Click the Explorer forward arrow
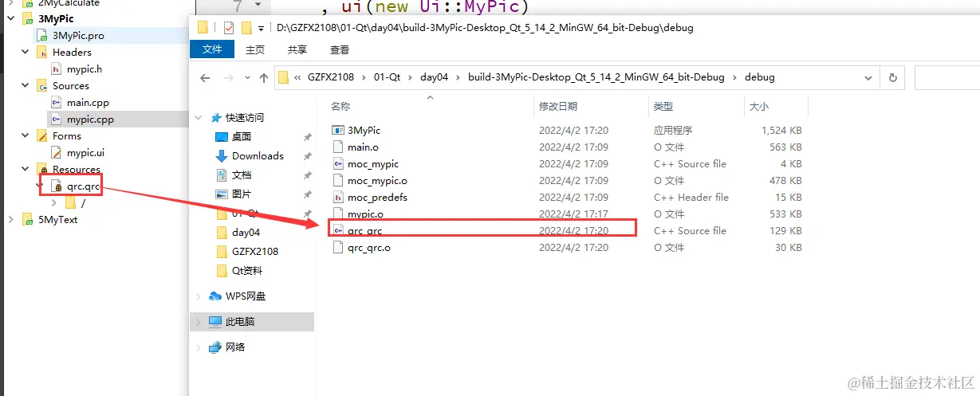Image resolution: width=980 pixels, height=396 pixels. pyautogui.click(x=228, y=78)
